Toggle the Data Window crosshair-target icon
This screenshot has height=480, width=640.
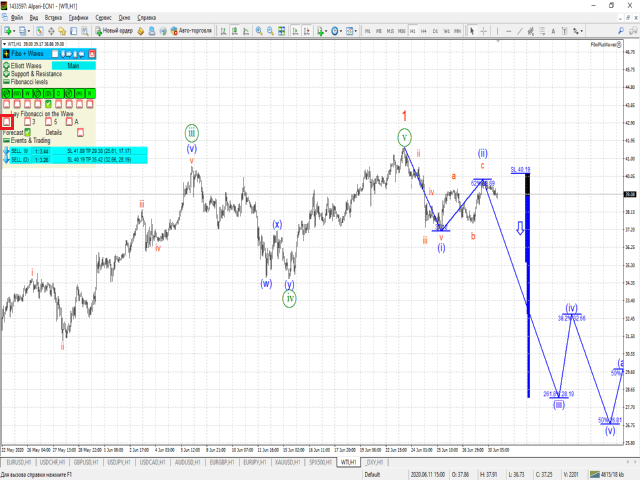(51, 31)
